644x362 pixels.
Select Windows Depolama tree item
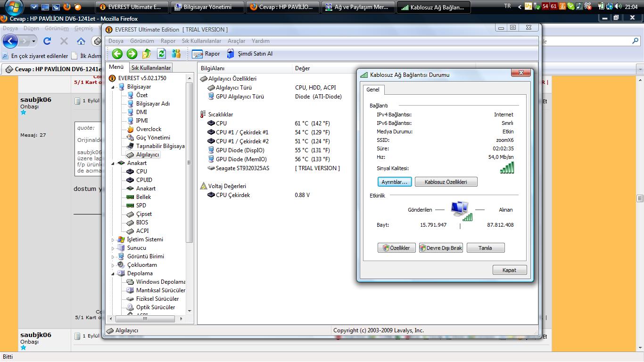(161, 282)
